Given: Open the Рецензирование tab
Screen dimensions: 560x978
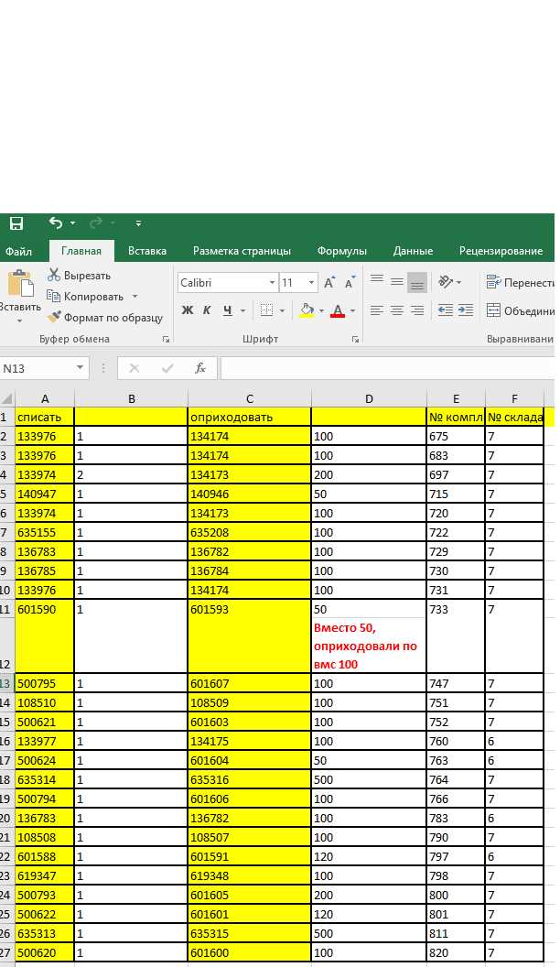Looking at the screenshot, I should pyautogui.click(x=501, y=251).
